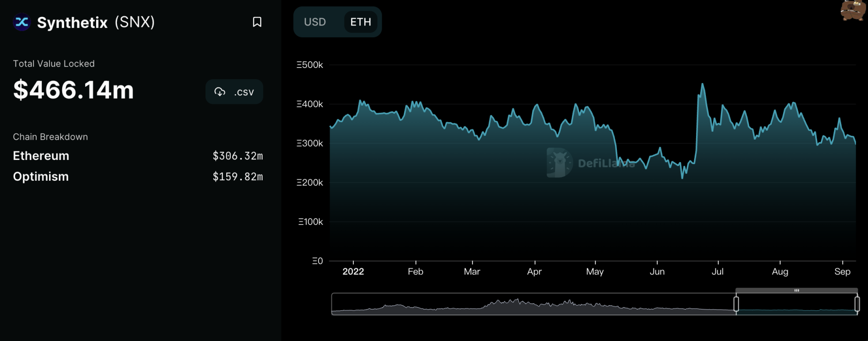Click the llama avatar in the top corner
This screenshot has width=868, height=341.
[x=853, y=10]
